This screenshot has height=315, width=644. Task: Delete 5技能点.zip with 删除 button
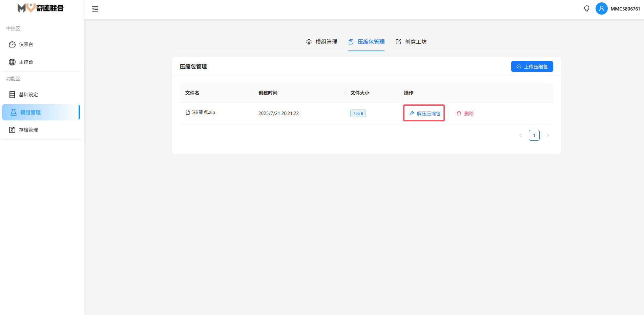(x=465, y=114)
